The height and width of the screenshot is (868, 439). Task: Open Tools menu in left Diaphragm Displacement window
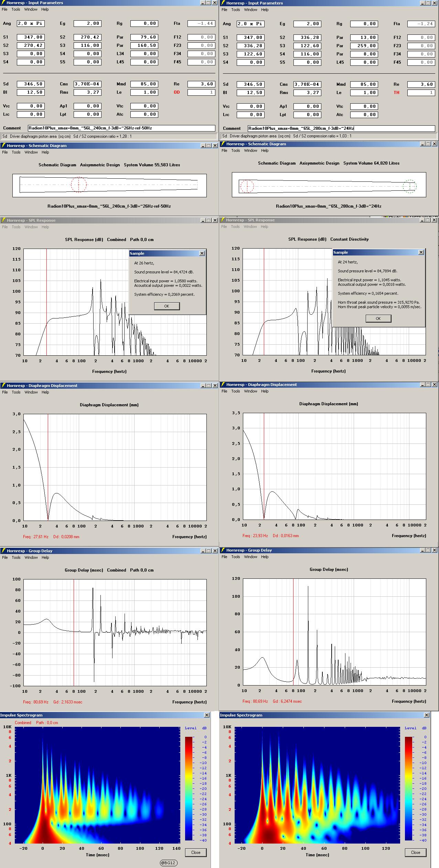tap(16, 392)
